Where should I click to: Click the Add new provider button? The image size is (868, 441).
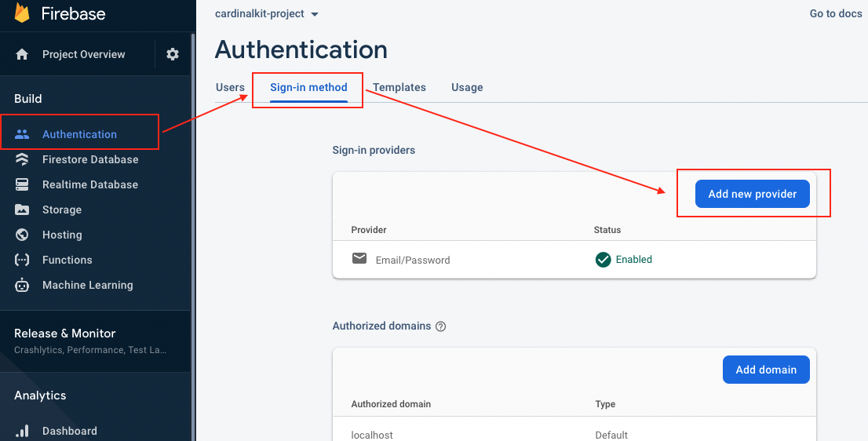click(752, 194)
